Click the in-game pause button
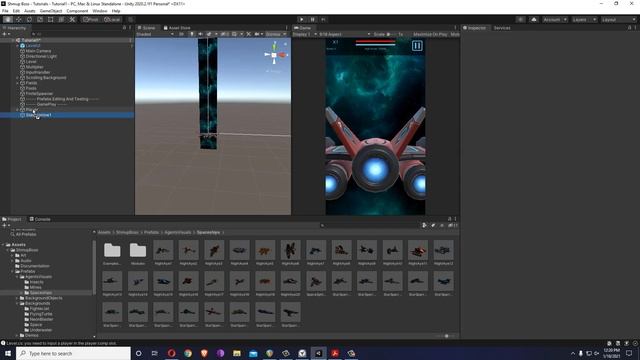640x360 pixels. [x=417, y=46]
